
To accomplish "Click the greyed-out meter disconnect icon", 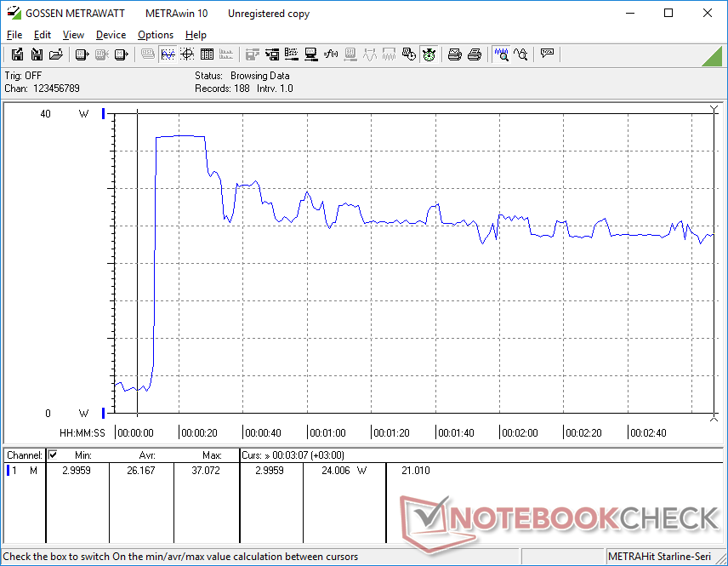I will click(102, 54).
